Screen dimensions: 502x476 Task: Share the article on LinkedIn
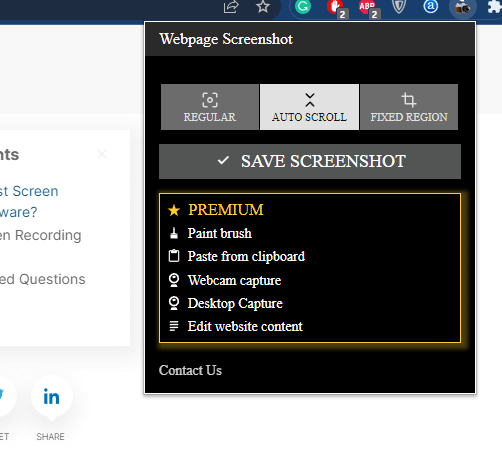(51, 397)
